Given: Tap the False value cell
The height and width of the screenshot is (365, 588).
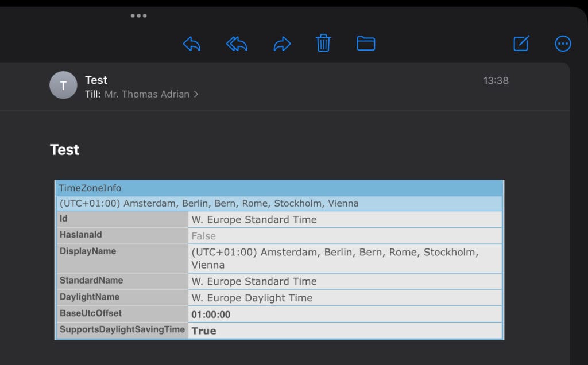Looking at the screenshot, I should pyautogui.click(x=345, y=236).
